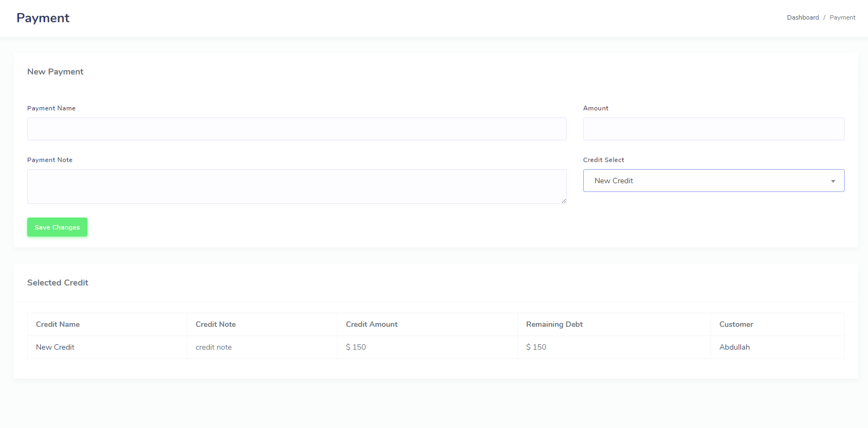The image size is (868, 428).
Task: Click the New Credit combo box value
Action: click(614, 181)
